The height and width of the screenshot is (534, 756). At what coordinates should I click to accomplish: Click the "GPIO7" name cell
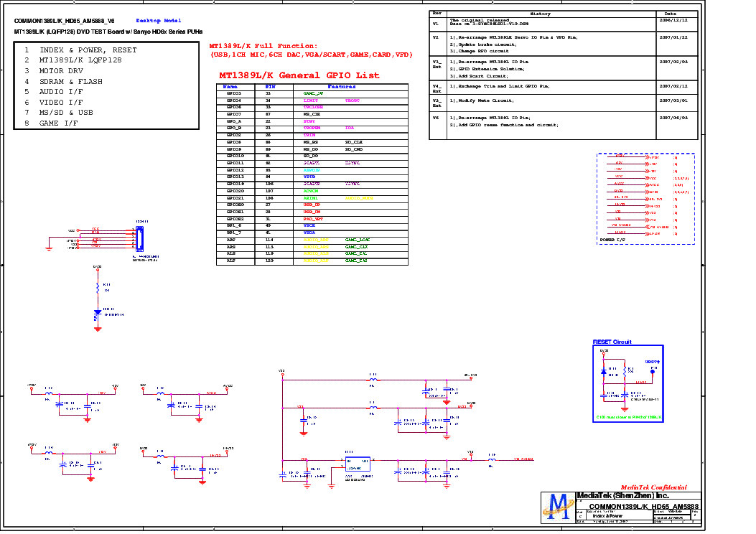[234, 114]
